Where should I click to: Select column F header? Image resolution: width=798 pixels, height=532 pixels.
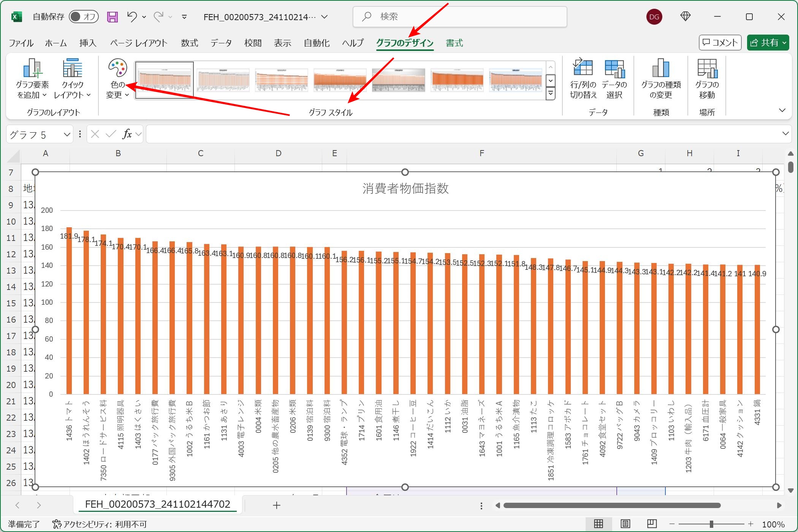pos(481,153)
